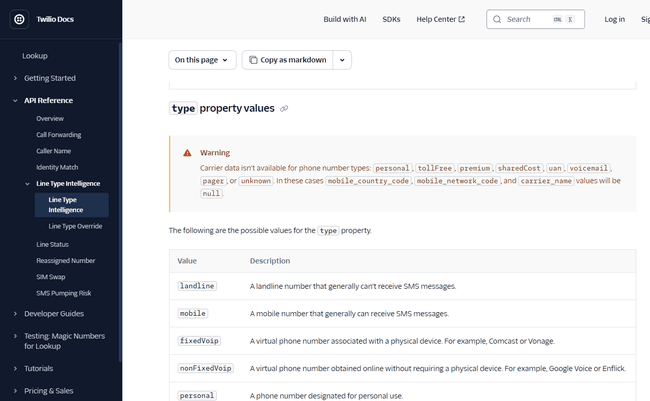Click the anchor link icon beside property values heading
650x401 pixels.
tap(284, 109)
